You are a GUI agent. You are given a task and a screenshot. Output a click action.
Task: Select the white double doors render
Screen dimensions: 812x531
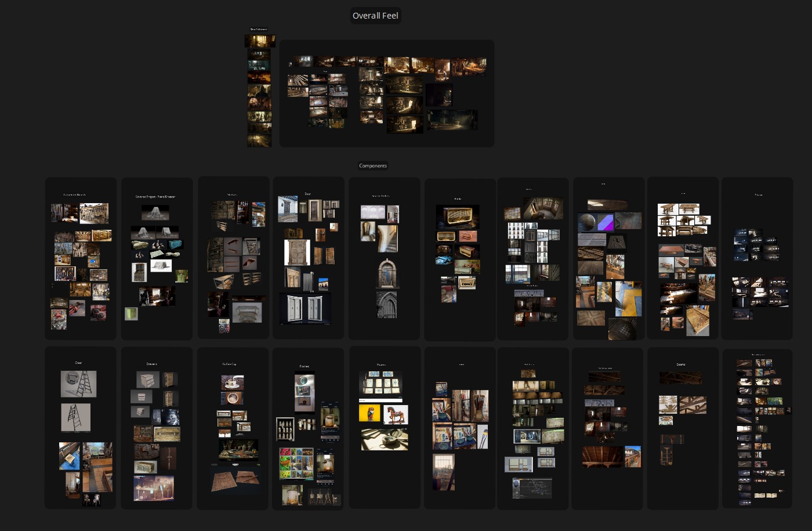(306, 308)
